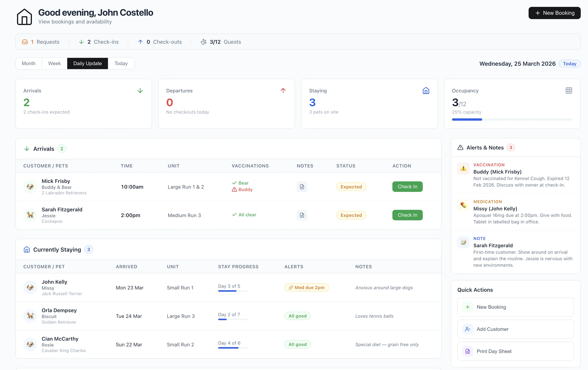Open the notes document icon for Sarah Fitzgerald
Screen dimensions: 588x370
click(x=302, y=215)
